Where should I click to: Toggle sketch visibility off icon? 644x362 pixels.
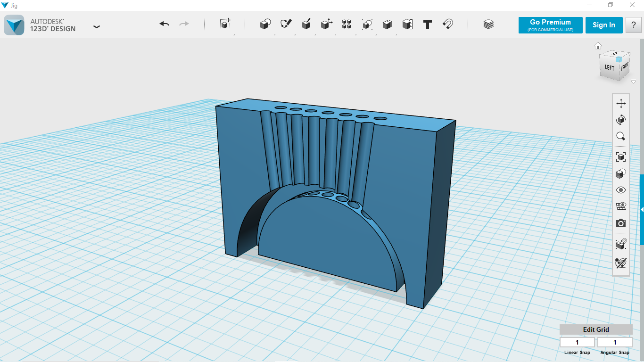point(621,263)
